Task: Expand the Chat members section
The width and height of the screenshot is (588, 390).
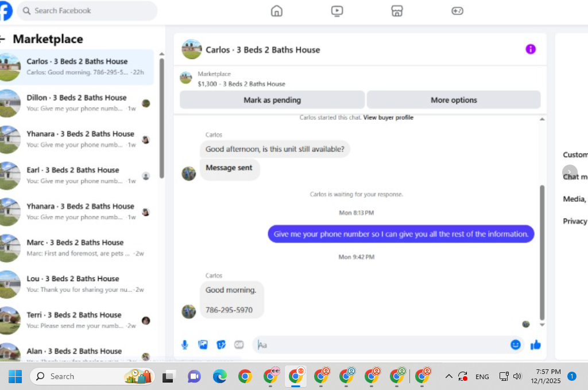Action: (x=575, y=177)
